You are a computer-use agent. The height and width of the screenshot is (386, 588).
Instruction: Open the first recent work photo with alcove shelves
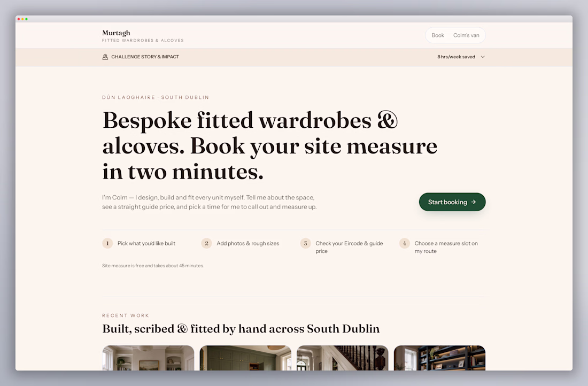tap(148, 358)
